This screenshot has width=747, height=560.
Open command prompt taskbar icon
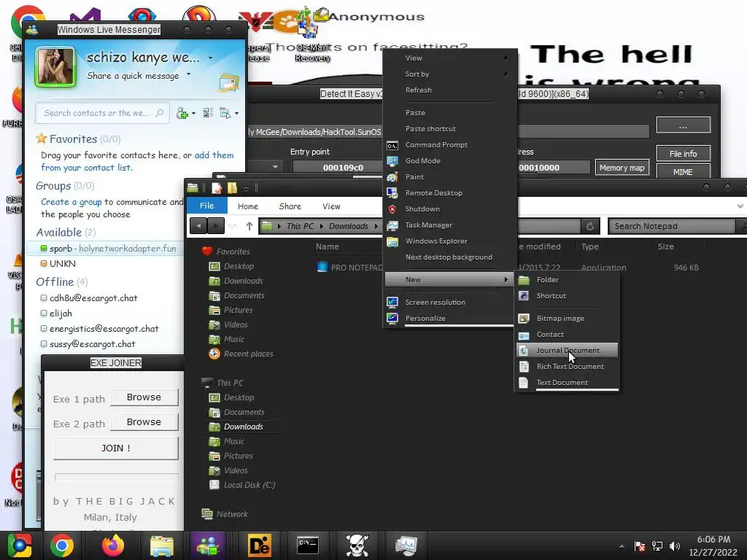pyautogui.click(x=308, y=545)
